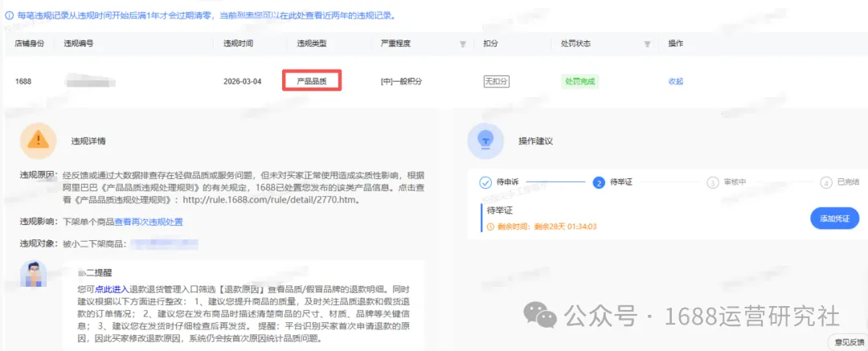
Task: Open 点此进入 refund management link
Action: [x=112, y=289]
